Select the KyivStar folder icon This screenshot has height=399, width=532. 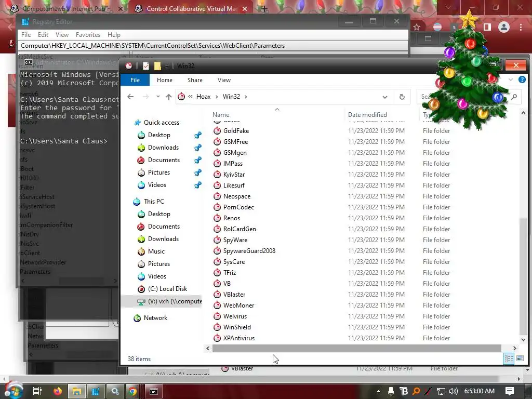[217, 175]
